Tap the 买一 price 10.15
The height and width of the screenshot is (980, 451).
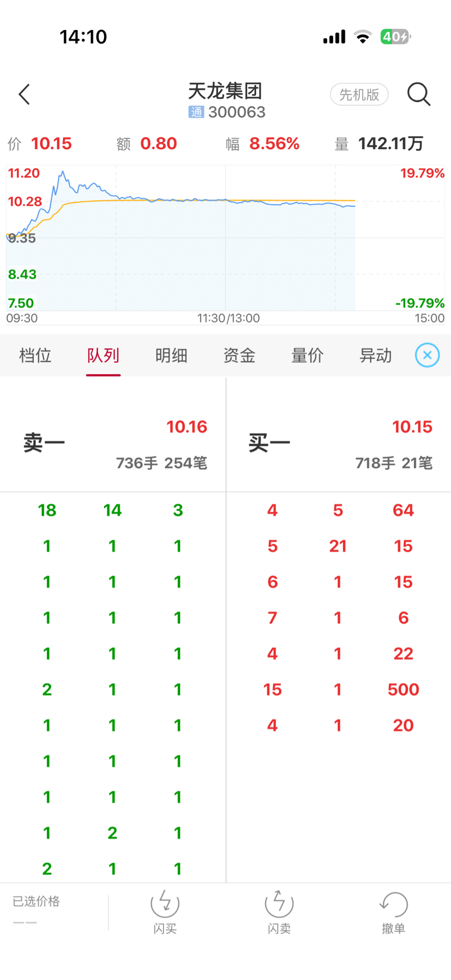[412, 427]
